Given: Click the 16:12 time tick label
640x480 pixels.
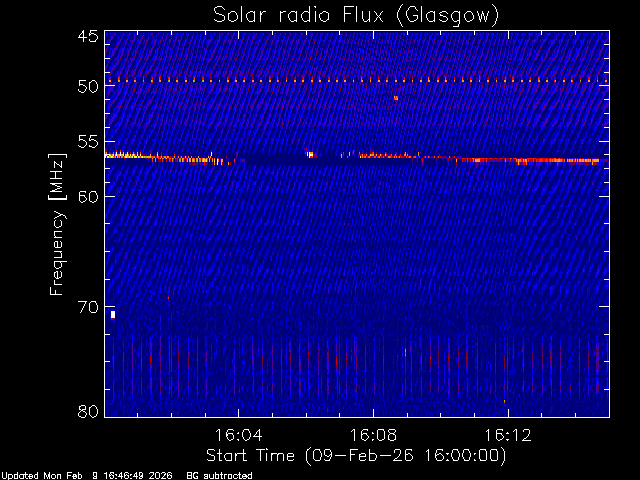Looking at the screenshot, I should click(508, 435).
